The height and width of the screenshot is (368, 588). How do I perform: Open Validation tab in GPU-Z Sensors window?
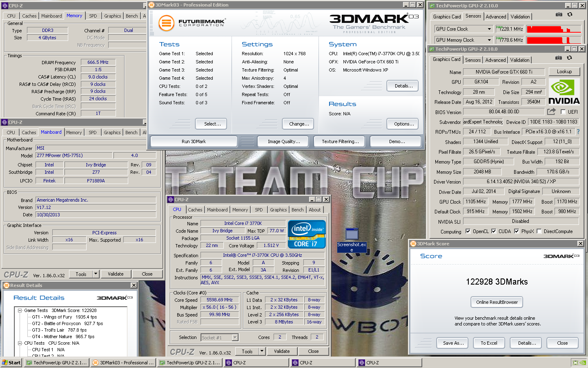click(x=520, y=17)
